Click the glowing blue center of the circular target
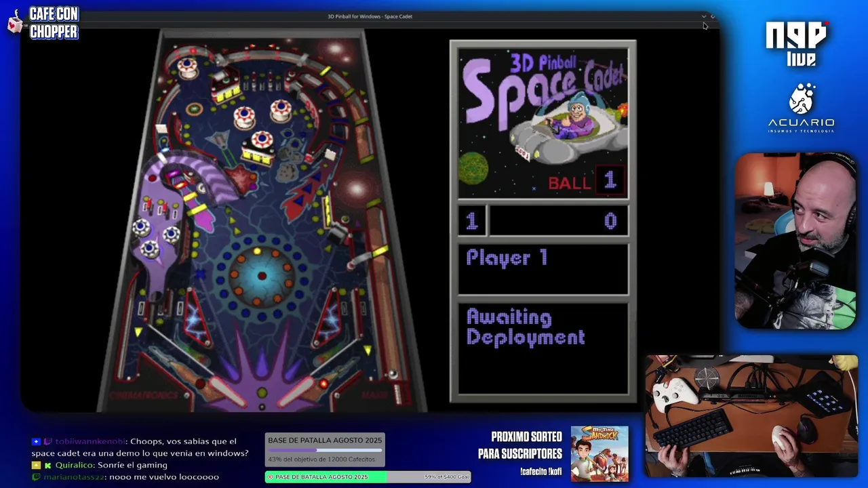868x488 pixels. pos(262,276)
